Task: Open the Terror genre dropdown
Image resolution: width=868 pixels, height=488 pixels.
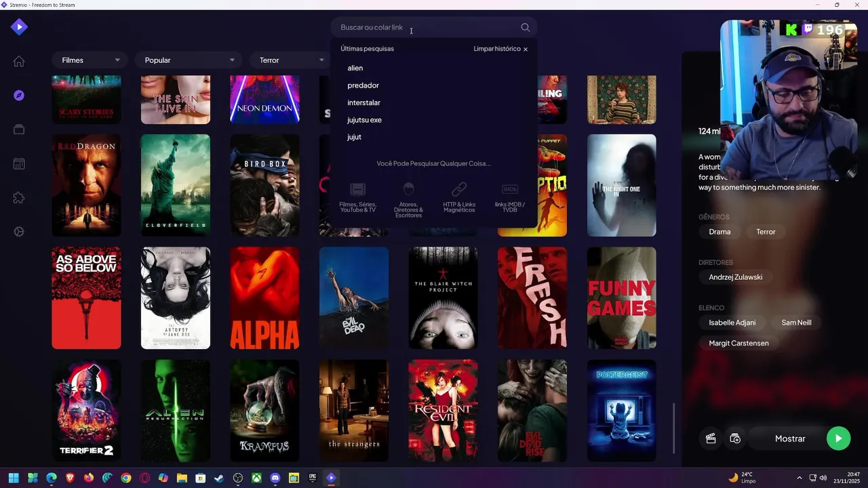Action: point(292,60)
